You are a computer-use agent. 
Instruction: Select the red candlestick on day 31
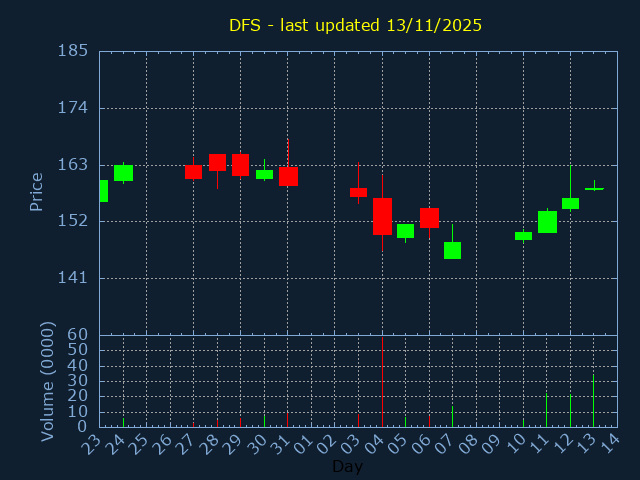click(288, 177)
